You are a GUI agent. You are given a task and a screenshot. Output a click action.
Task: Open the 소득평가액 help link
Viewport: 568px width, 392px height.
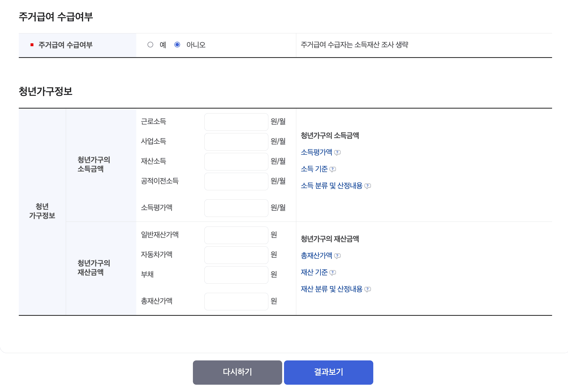pos(316,152)
